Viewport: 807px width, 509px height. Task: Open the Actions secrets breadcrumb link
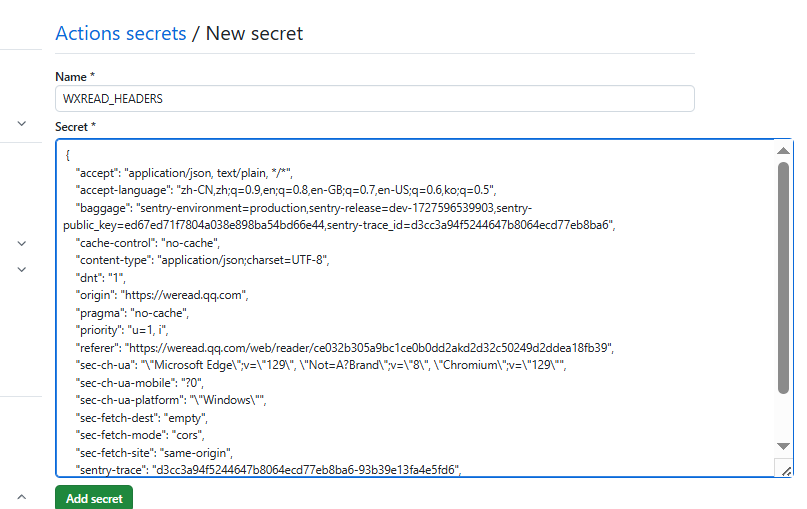pos(120,33)
